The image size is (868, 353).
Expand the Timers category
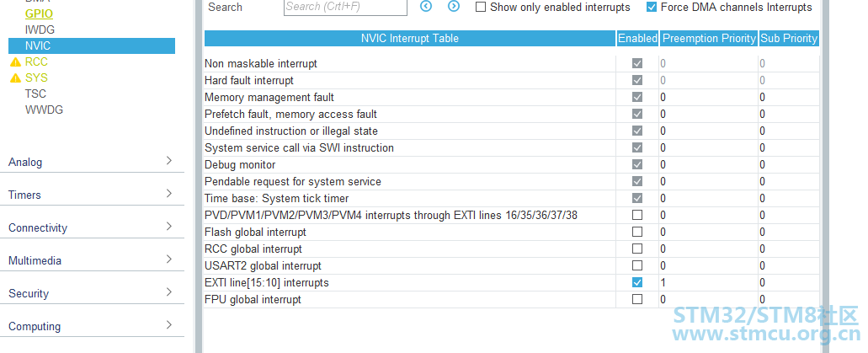tap(92, 195)
